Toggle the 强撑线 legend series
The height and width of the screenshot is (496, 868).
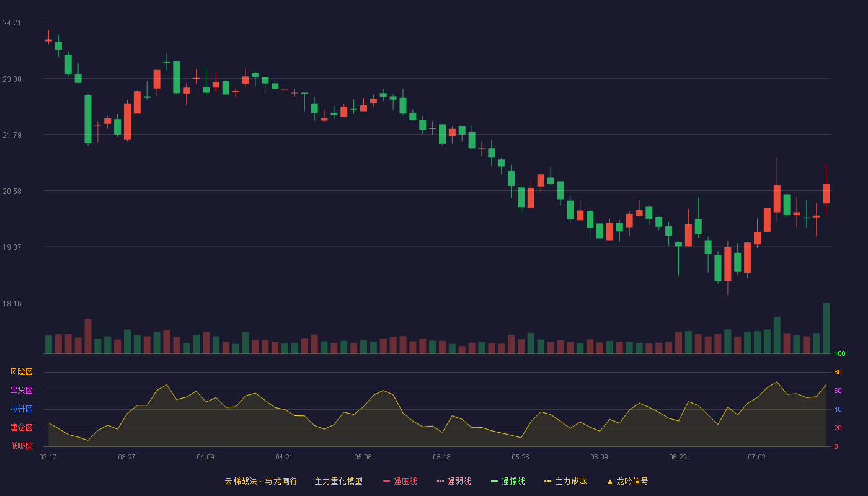(508, 481)
